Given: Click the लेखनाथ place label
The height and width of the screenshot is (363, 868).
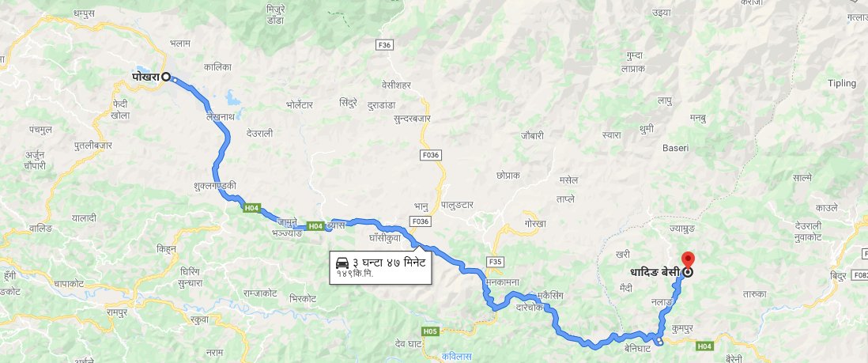Looking at the screenshot, I should [x=221, y=118].
